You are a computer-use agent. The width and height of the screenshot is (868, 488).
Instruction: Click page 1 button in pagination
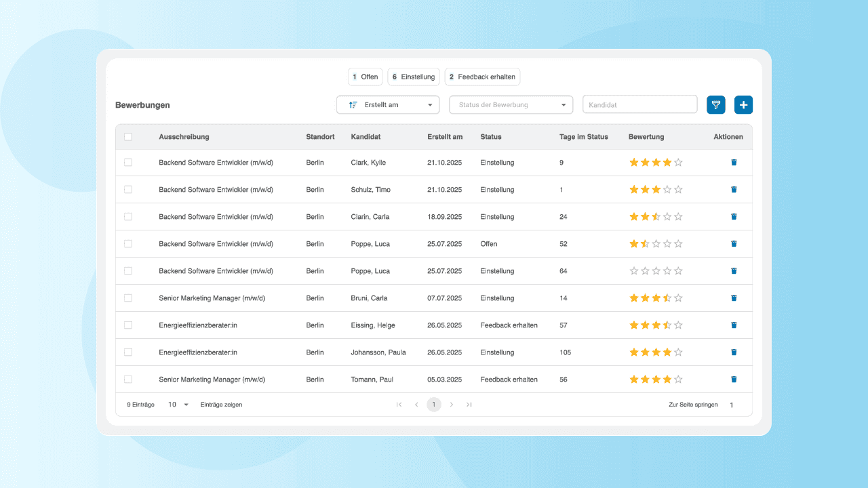pyautogui.click(x=434, y=405)
